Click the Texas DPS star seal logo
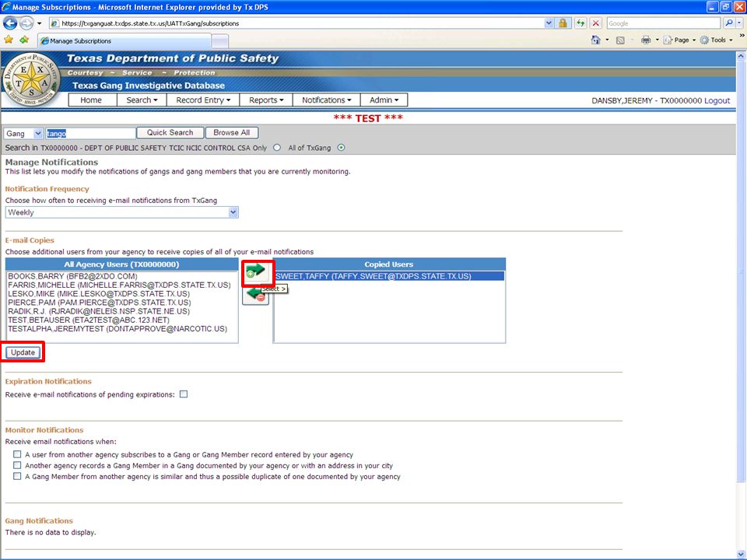 pos(31,79)
